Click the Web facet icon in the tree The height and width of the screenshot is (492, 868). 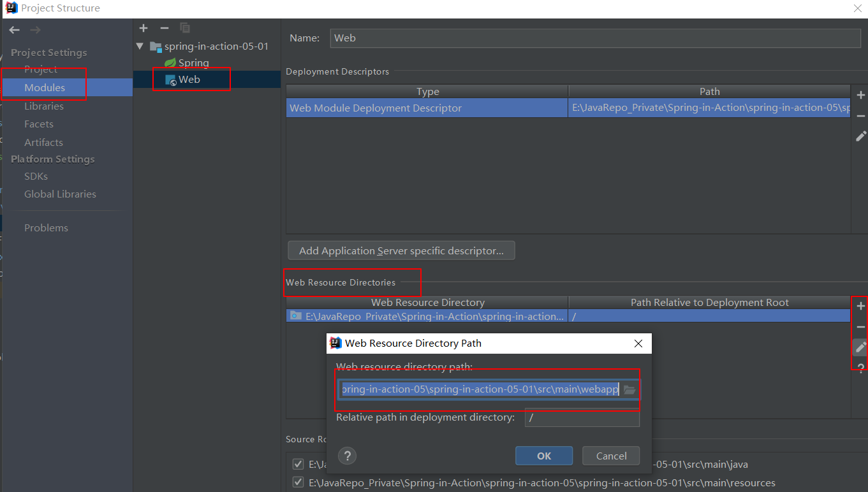(x=171, y=80)
